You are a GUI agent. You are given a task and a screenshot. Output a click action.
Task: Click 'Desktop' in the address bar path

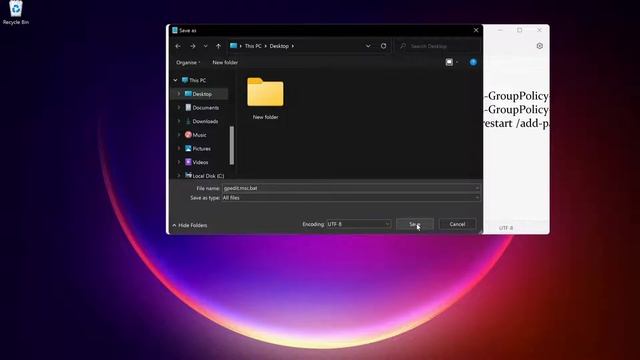279,46
